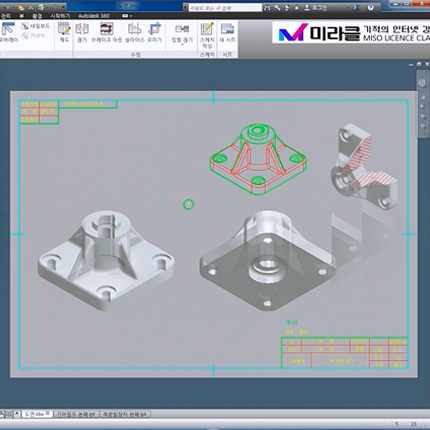
Task: Open the Help dropdown arrow
Action: point(378,7)
